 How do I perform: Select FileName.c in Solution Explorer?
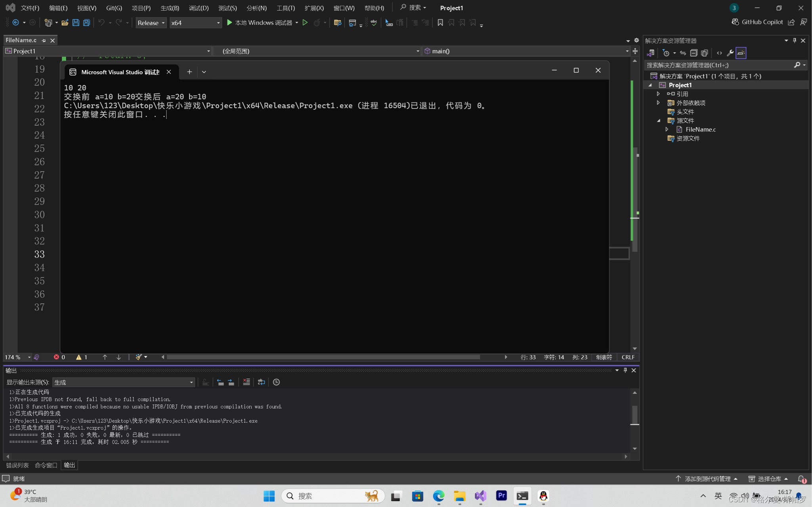(700, 130)
